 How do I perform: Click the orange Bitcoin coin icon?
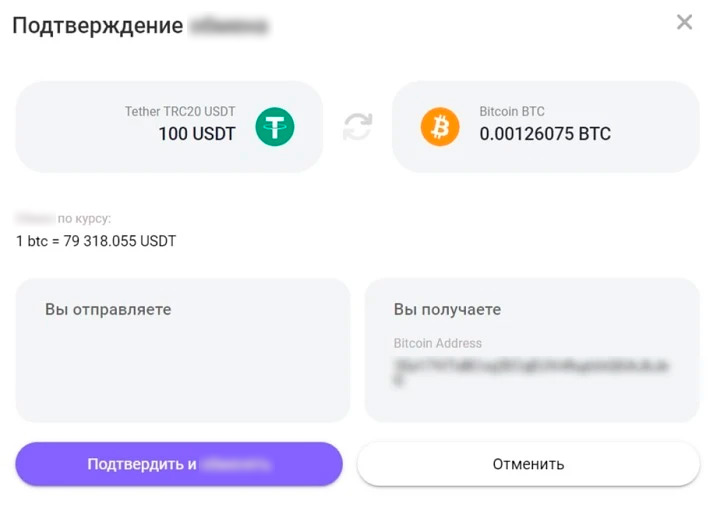click(x=439, y=127)
